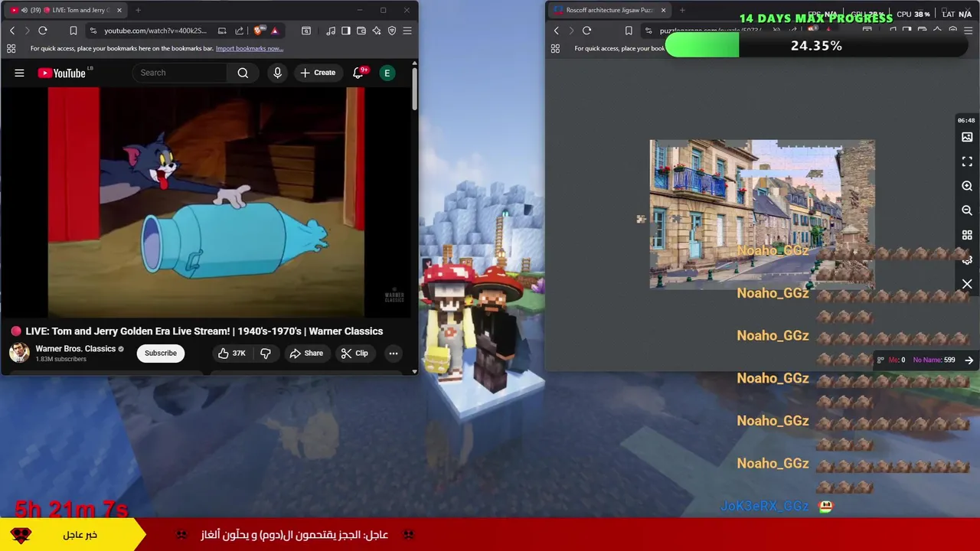Viewport: 980px width, 551px height.
Task: Open Warner Bros. Classics channel avatar
Action: [19, 353]
